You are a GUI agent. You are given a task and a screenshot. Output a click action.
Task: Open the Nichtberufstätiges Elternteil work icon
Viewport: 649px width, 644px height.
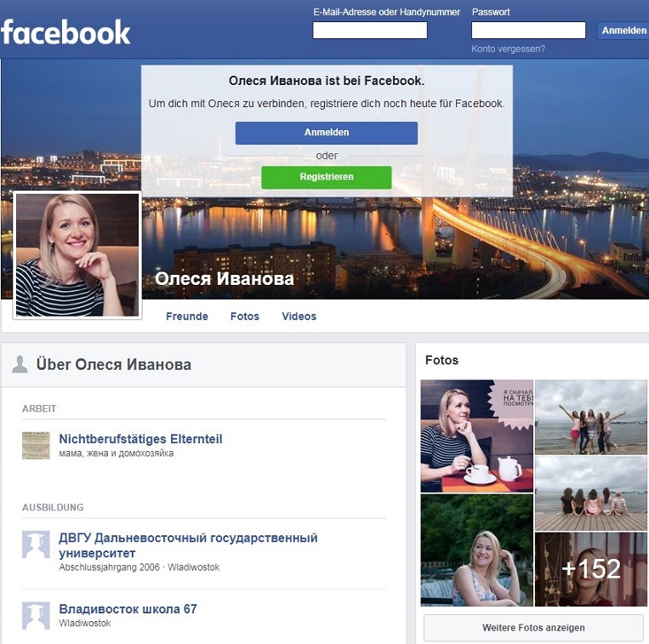pyautogui.click(x=36, y=445)
